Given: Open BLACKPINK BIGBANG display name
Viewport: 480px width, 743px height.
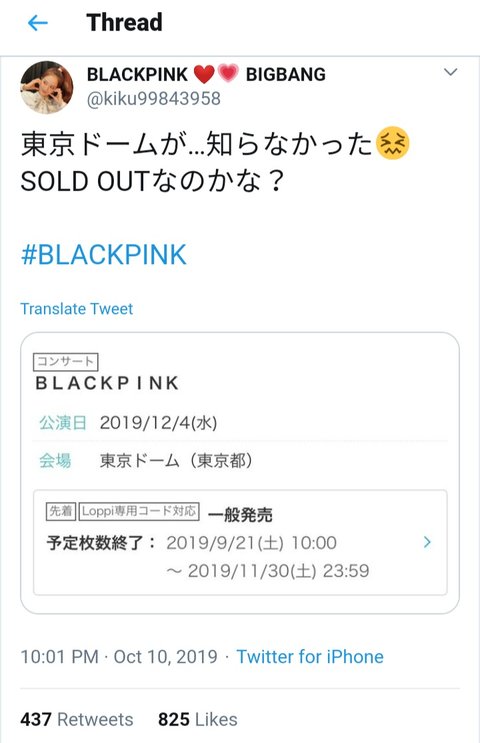Looking at the screenshot, I should pyautogui.click(x=206, y=74).
